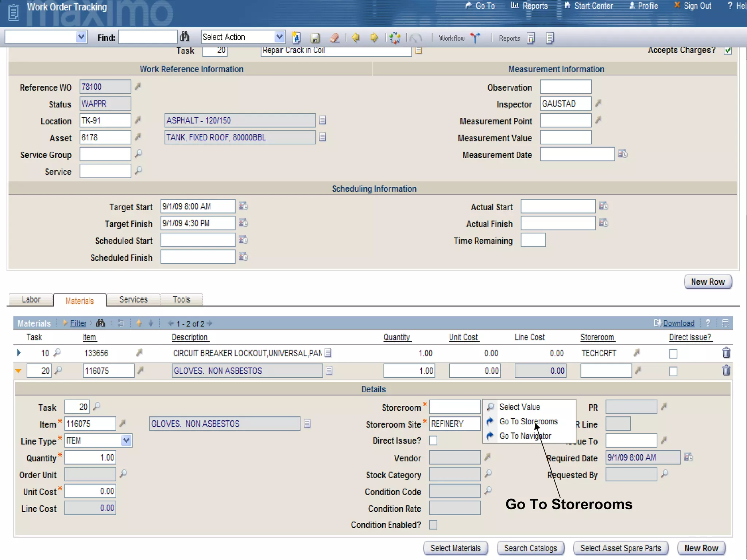Open the Target Start calendar picker icon
Screen dimensions: 747x560
(x=243, y=206)
